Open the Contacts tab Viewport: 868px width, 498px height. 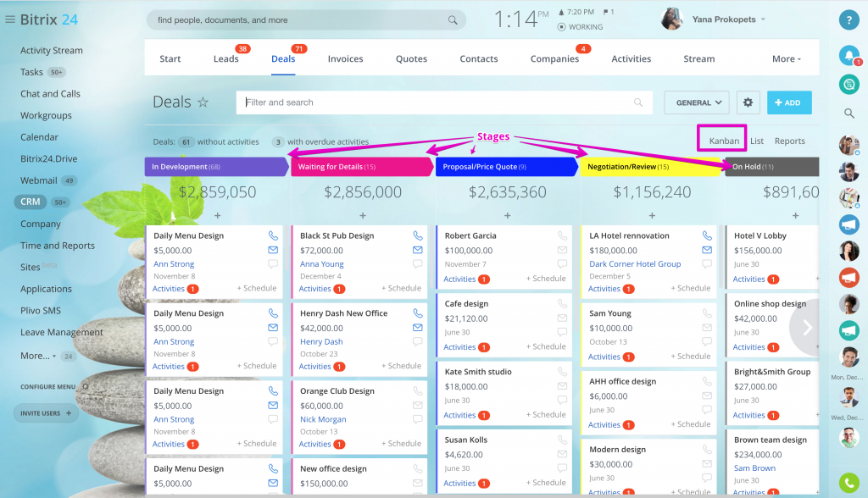coord(479,58)
